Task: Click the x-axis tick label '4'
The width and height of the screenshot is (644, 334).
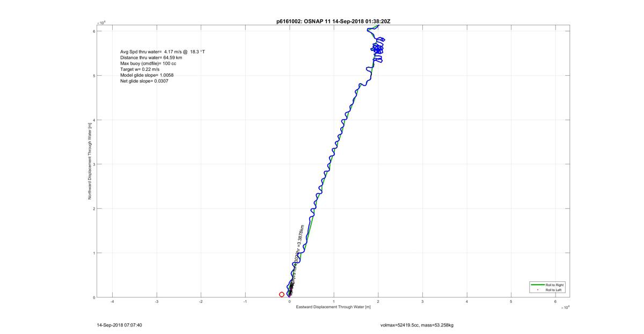Action: [467, 302]
